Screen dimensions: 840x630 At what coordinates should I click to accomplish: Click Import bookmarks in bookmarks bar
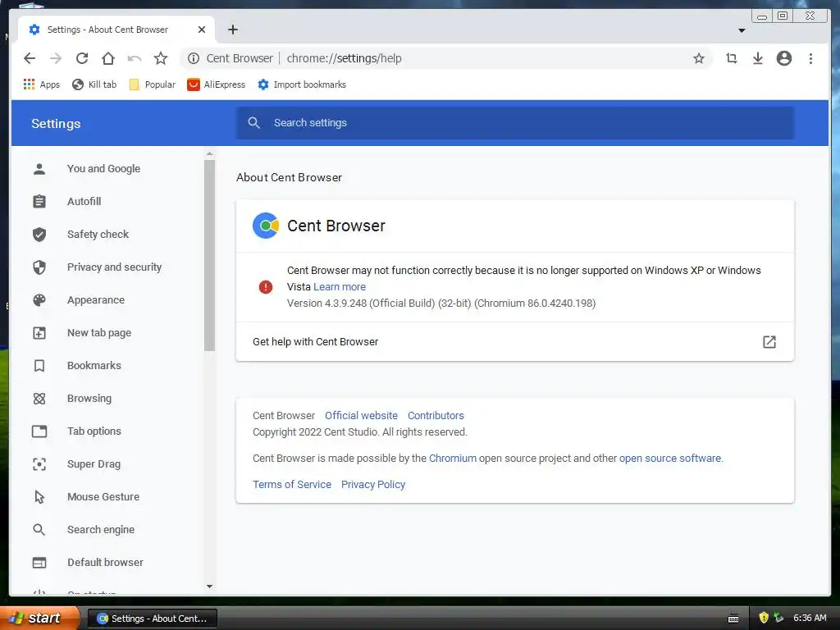[x=302, y=84]
